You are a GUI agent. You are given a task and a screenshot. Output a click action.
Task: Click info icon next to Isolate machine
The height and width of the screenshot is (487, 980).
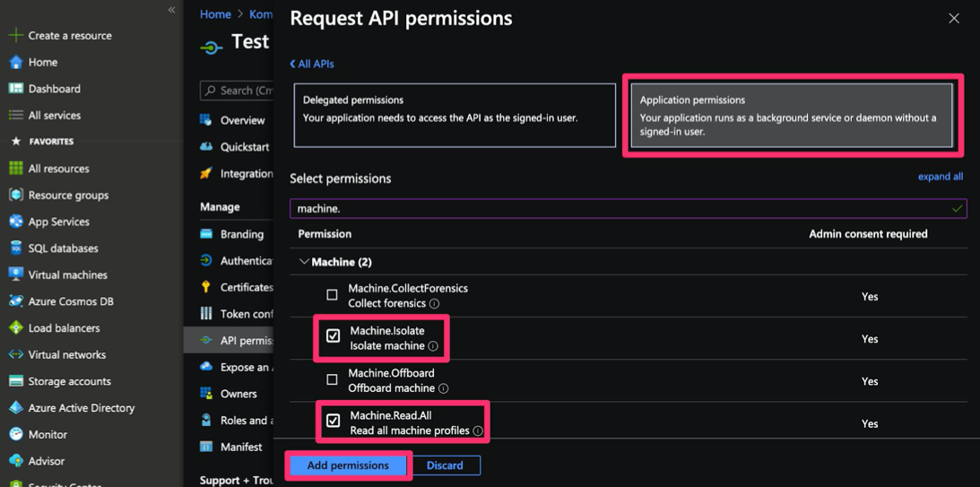tap(433, 345)
